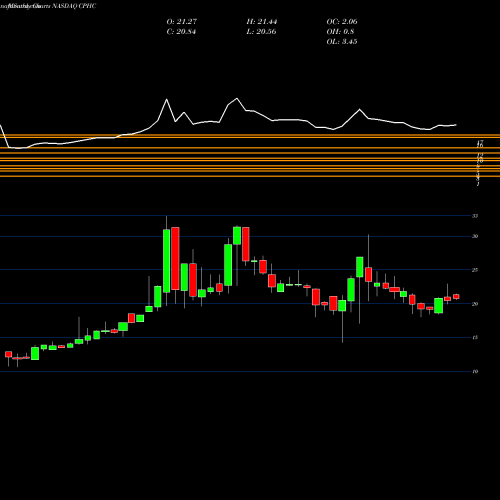The image size is (500, 500).
Task: Click the 15 price axis label
Action: click(475, 338)
